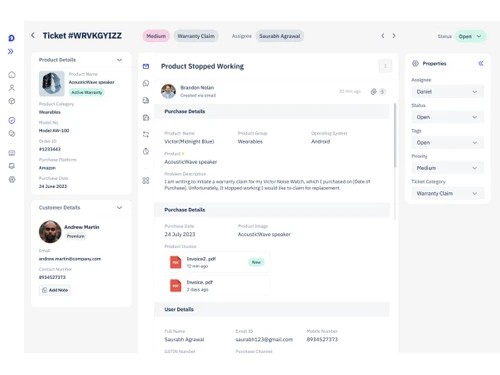Open the Invoice.pdf file icon
Viewport: 500px width, 375px height.
pos(176,286)
